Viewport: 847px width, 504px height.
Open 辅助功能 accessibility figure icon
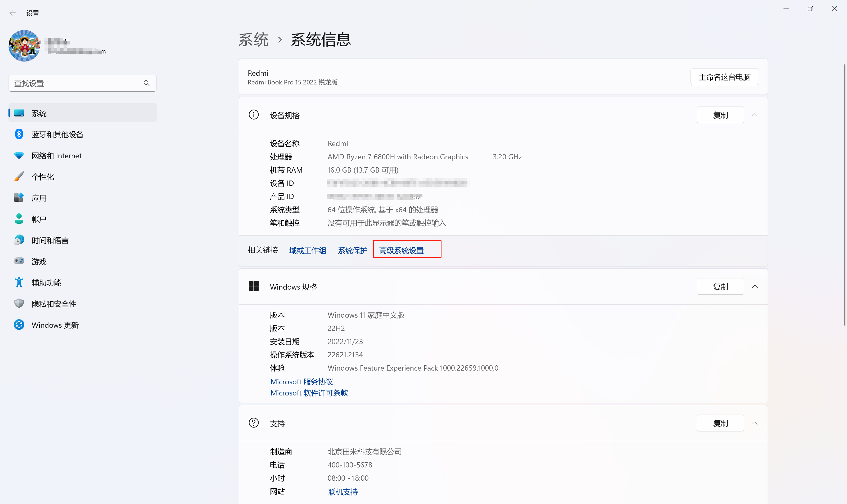point(19,282)
